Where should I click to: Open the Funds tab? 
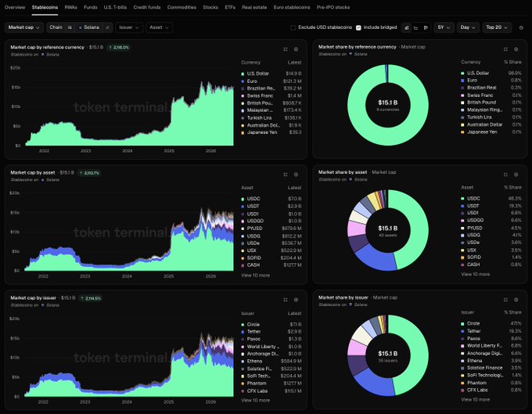click(90, 7)
